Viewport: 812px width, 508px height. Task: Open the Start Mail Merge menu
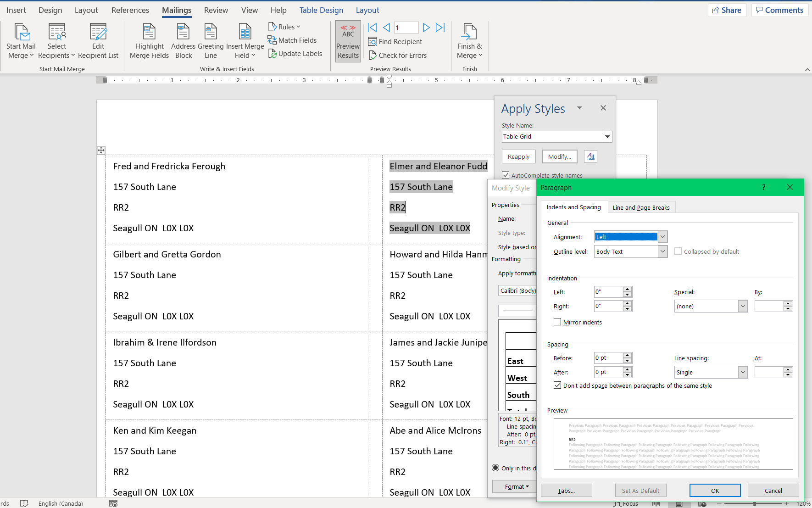[21, 41]
